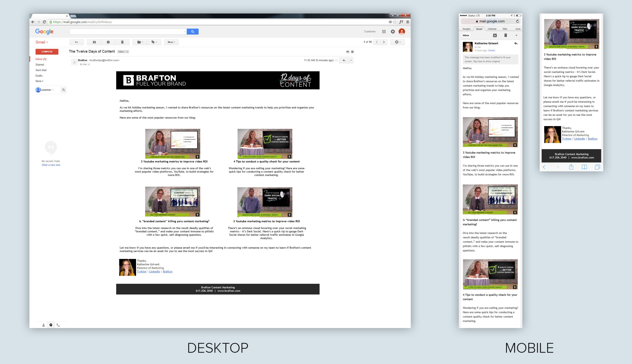Tap the mobile trash icon

505,35
